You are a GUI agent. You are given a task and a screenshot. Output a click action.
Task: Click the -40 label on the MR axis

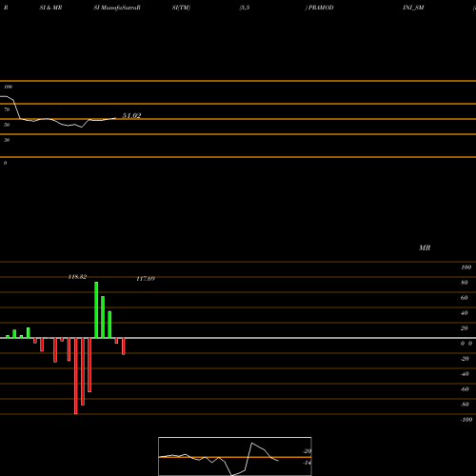point(465,374)
